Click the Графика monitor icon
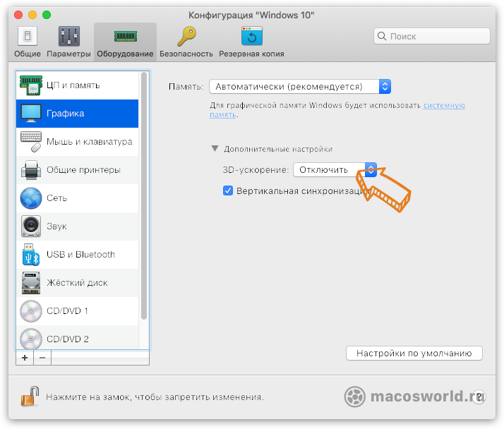Image resolution: width=504 pixels, height=429 pixels. tap(31, 114)
